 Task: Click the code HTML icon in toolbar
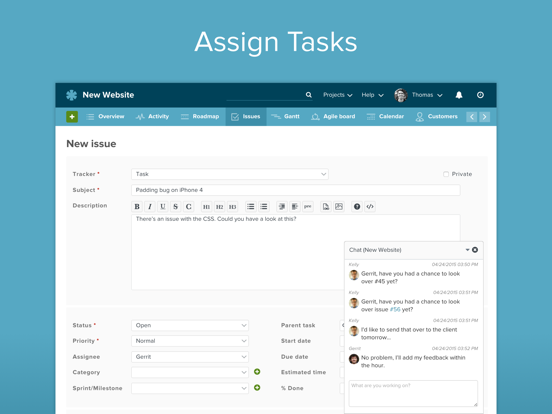[x=370, y=207]
